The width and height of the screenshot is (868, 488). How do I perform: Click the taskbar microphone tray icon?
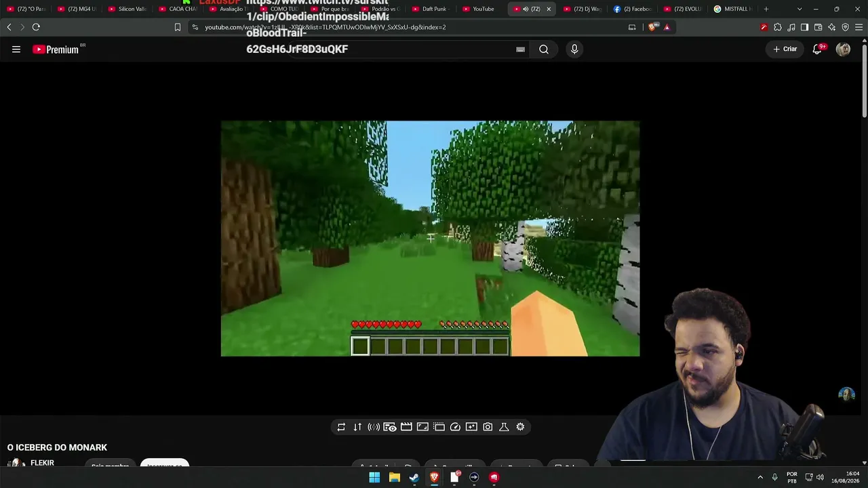pos(774,477)
